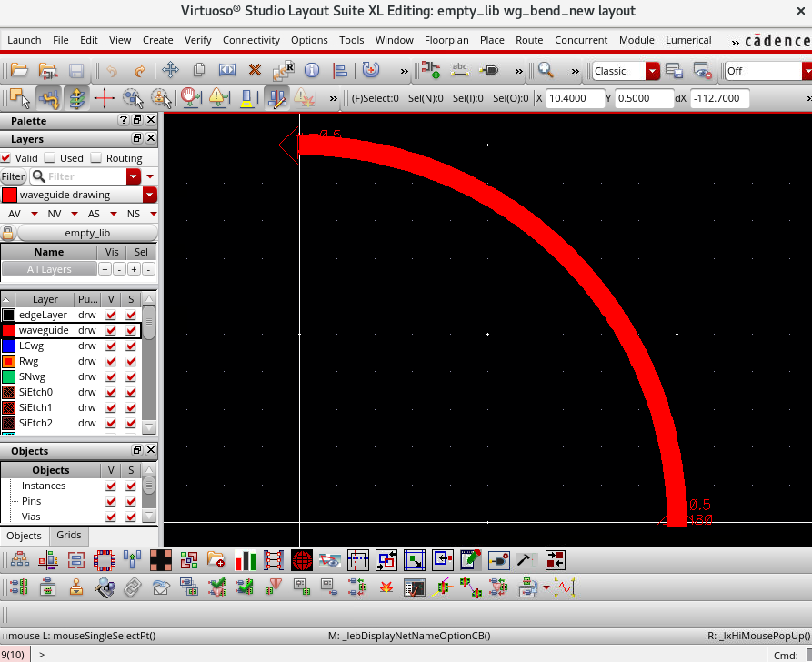
Task: Click the red globe grid icon
Action: [x=302, y=560]
